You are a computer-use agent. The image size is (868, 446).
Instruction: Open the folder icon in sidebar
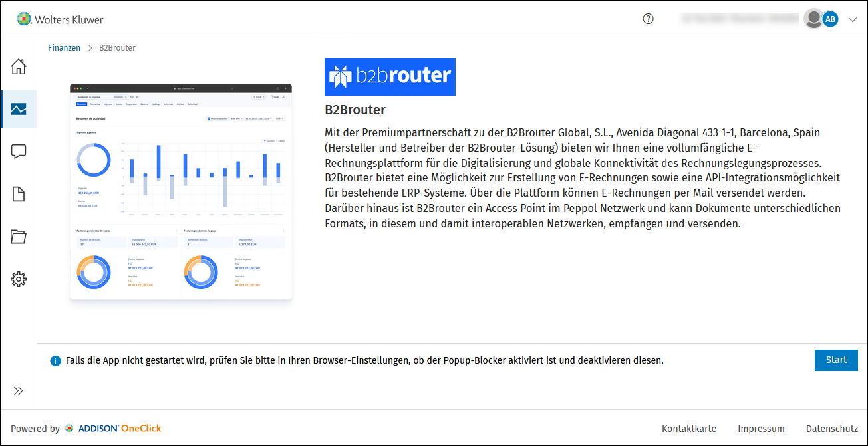(x=19, y=237)
